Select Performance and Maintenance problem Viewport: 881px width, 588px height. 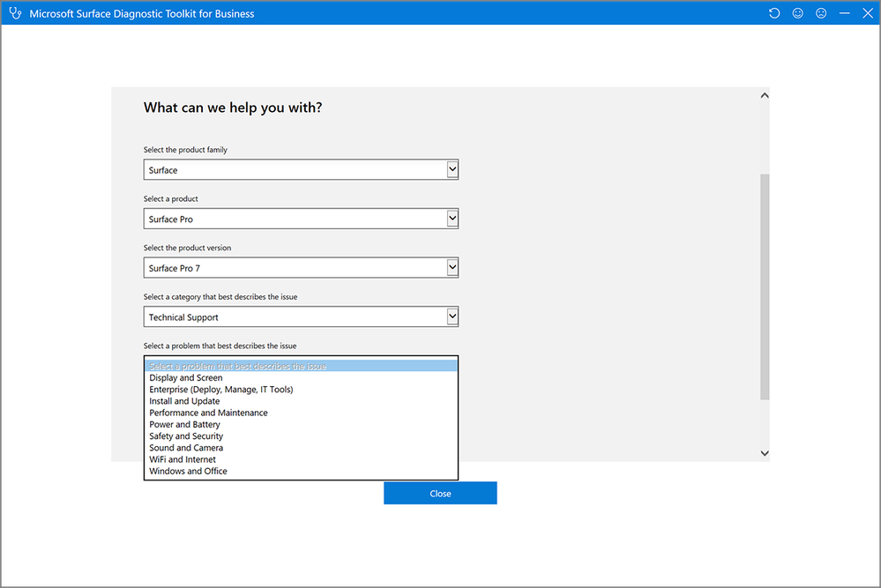click(x=209, y=413)
